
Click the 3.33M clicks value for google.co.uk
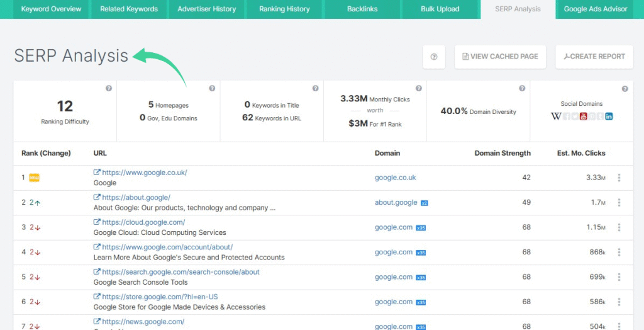[596, 178]
